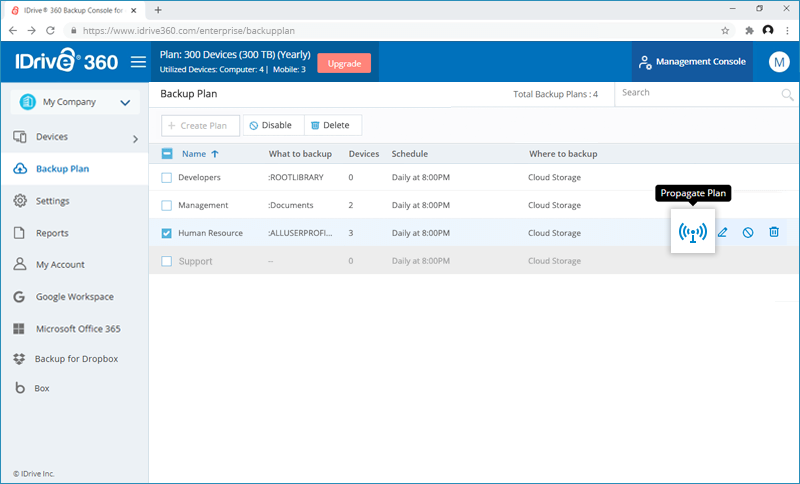Click the trash icon in Human Resource row
This screenshot has height=484, width=800.
(x=774, y=232)
